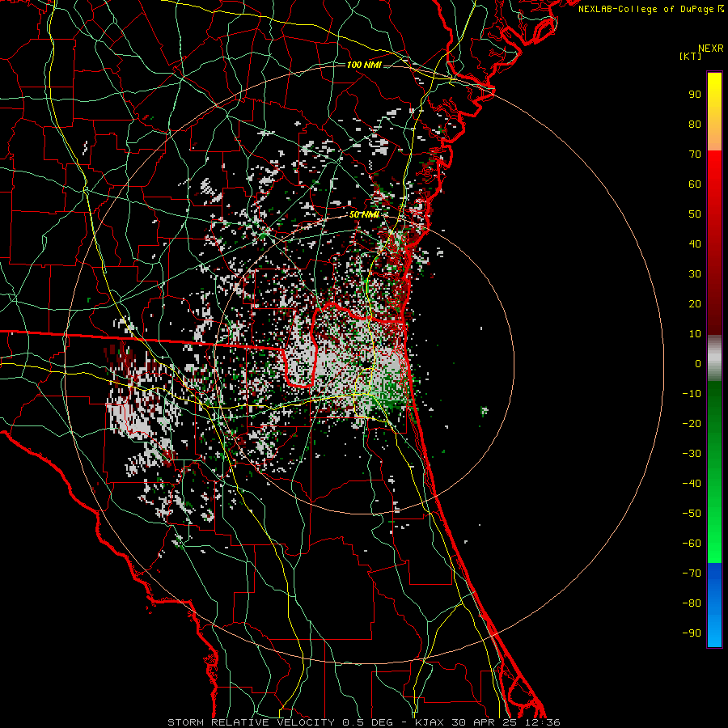Click the 80 value on the velocity scale
The height and width of the screenshot is (728, 728).
(x=695, y=124)
